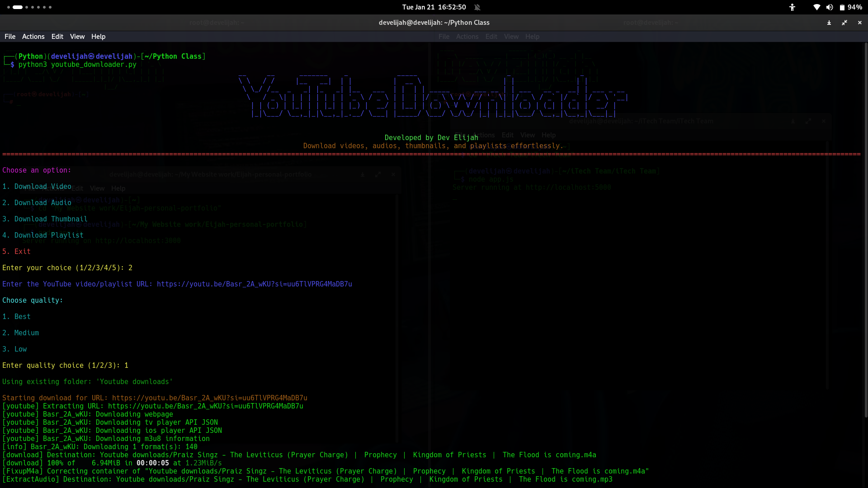Click the '[download] 100% of 6.94MiB' progress line
Screen dimensions: 868x488
(112, 463)
